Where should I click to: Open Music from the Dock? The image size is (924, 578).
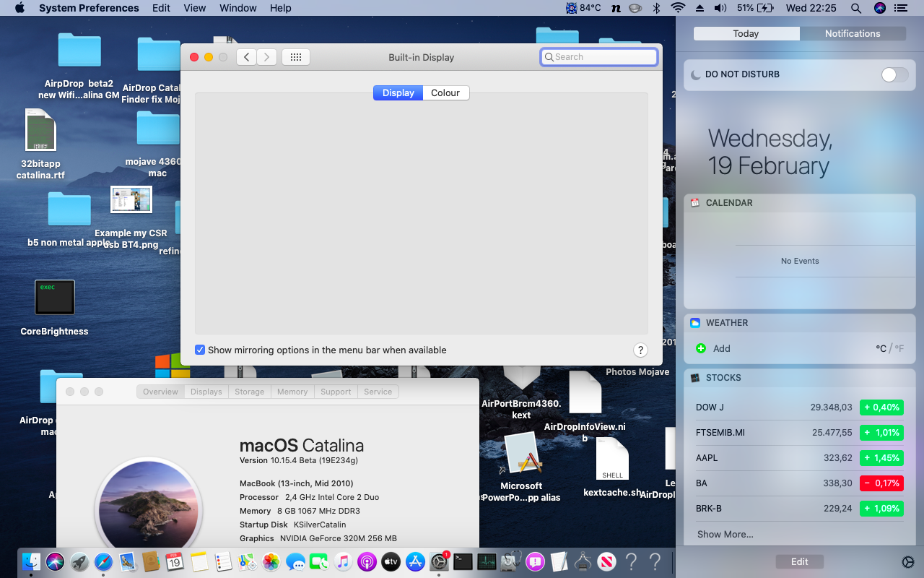point(343,561)
